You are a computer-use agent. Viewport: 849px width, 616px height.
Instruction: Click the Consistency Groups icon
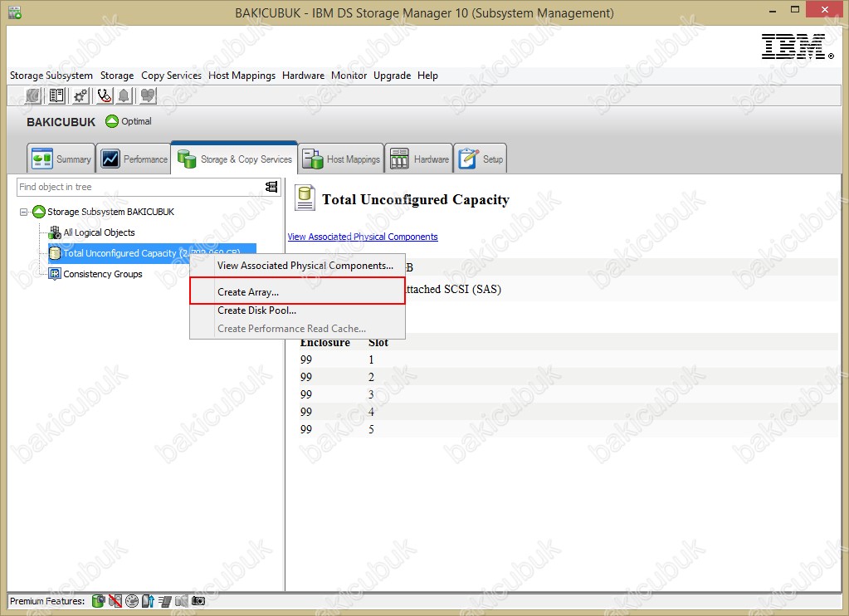[55, 274]
